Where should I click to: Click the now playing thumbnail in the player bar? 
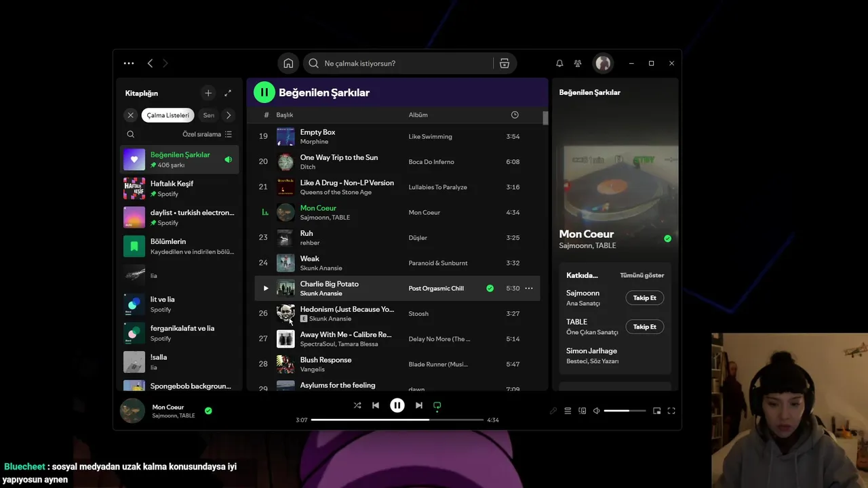[x=132, y=411]
